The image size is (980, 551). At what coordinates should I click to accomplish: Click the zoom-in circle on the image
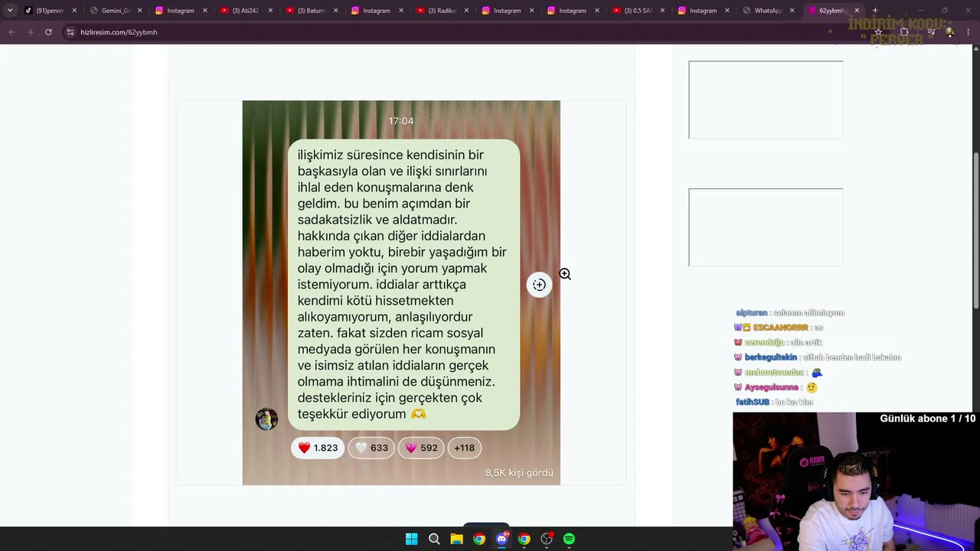[539, 285]
